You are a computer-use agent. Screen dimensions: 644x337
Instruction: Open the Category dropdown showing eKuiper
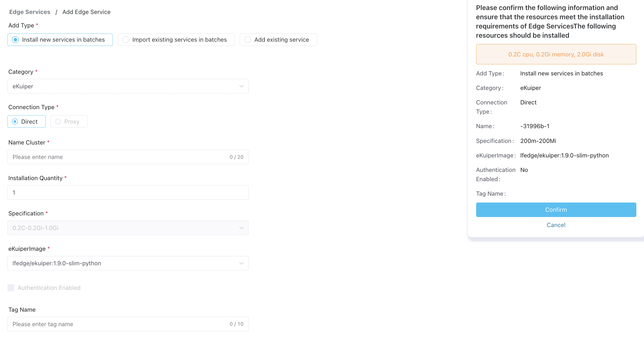click(x=128, y=86)
